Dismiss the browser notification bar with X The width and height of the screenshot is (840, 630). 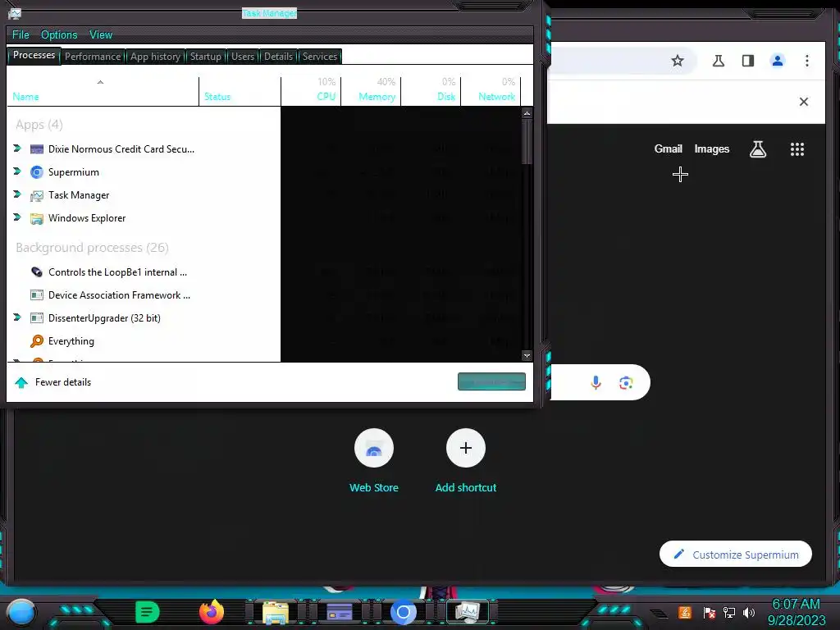click(804, 102)
